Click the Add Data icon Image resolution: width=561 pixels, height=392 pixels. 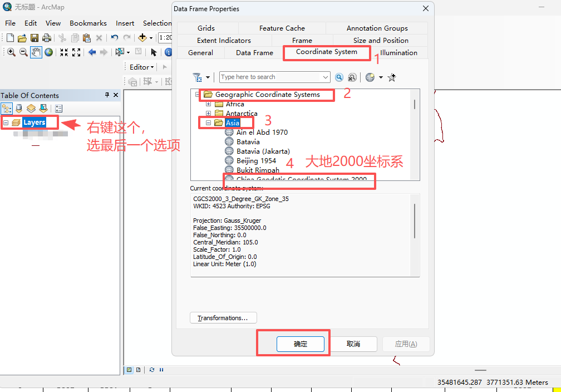tap(142, 38)
